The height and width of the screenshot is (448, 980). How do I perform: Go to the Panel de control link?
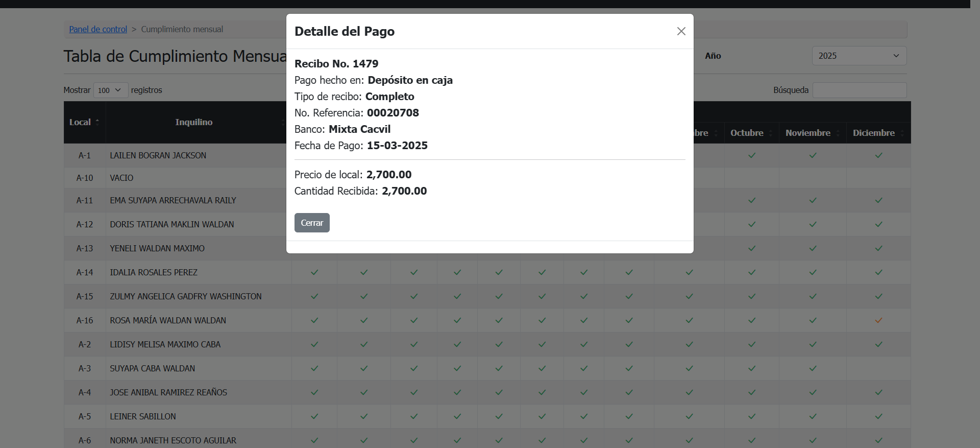(98, 30)
